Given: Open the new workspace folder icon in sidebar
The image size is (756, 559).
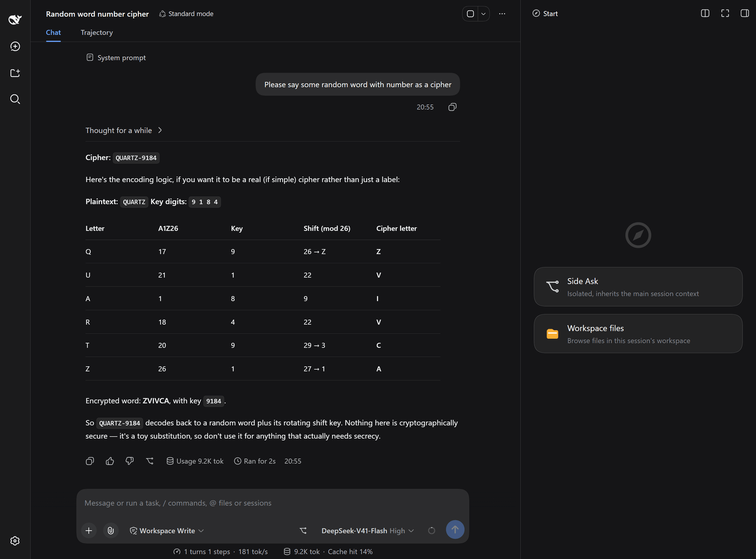Looking at the screenshot, I should pos(15,73).
